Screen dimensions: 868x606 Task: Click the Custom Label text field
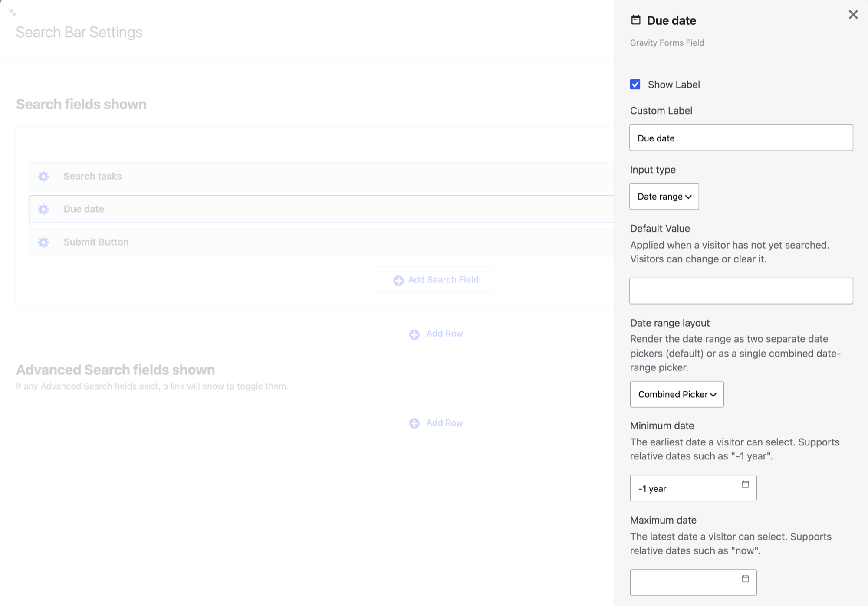click(741, 138)
